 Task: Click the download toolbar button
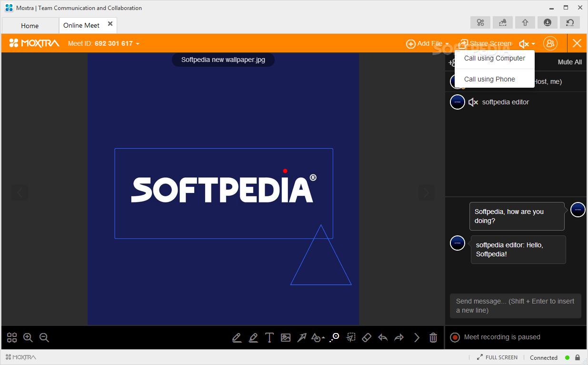[548, 22]
